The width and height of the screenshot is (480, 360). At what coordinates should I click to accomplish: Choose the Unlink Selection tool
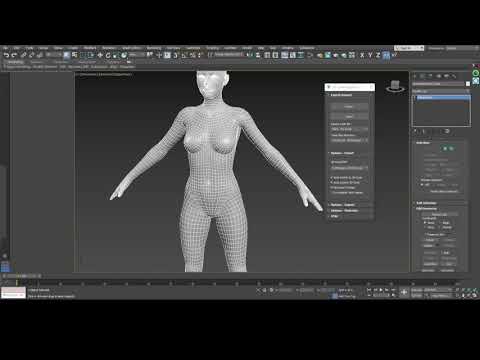[32, 55]
